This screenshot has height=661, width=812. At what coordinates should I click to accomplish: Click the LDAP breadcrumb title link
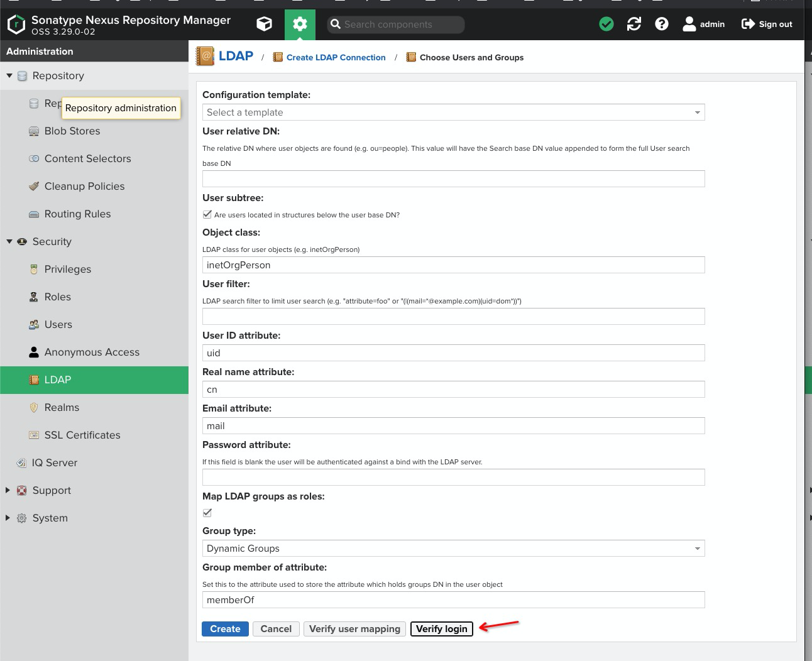(x=236, y=56)
